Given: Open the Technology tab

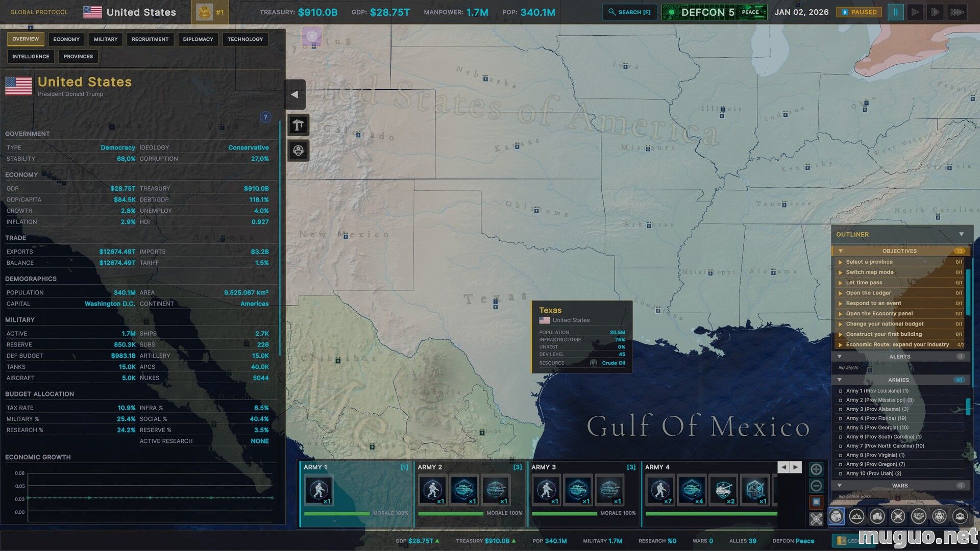Looking at the screenshot, I should pos(245,39).
